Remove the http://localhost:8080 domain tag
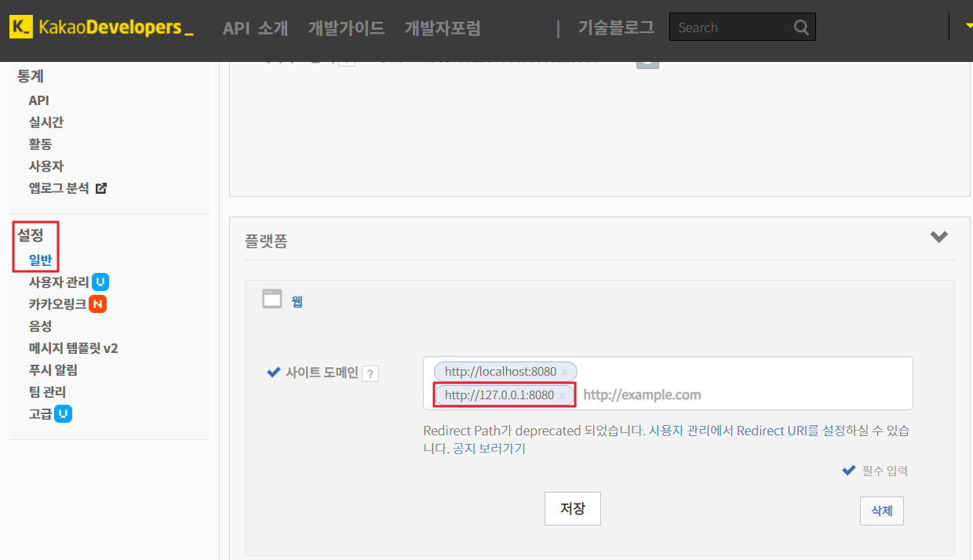 (564, 372)
